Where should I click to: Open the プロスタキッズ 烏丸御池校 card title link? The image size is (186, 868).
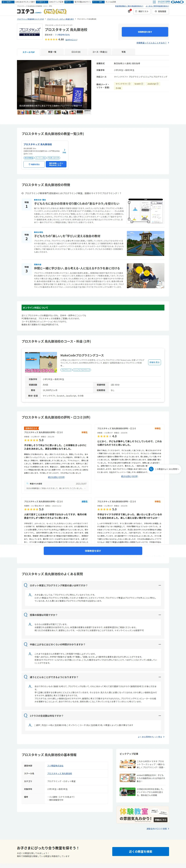(x=38, y=144)
